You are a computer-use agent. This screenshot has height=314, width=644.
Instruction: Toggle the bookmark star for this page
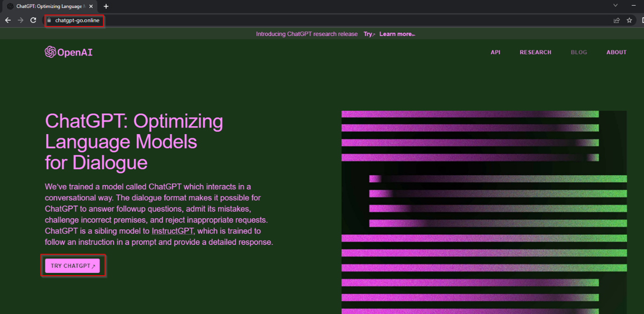tap(629, 20)
